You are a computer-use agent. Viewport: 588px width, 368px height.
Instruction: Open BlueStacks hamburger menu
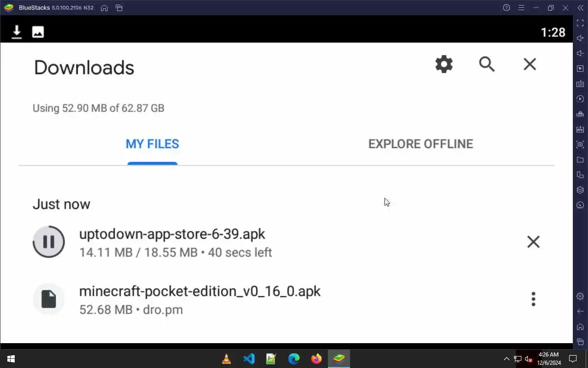521,8
